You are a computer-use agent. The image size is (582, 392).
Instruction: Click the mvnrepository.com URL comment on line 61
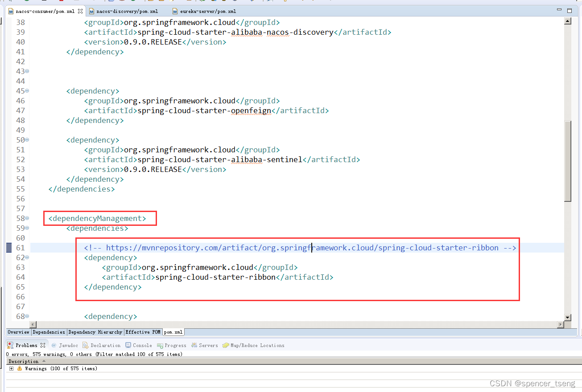click(300, 248)
